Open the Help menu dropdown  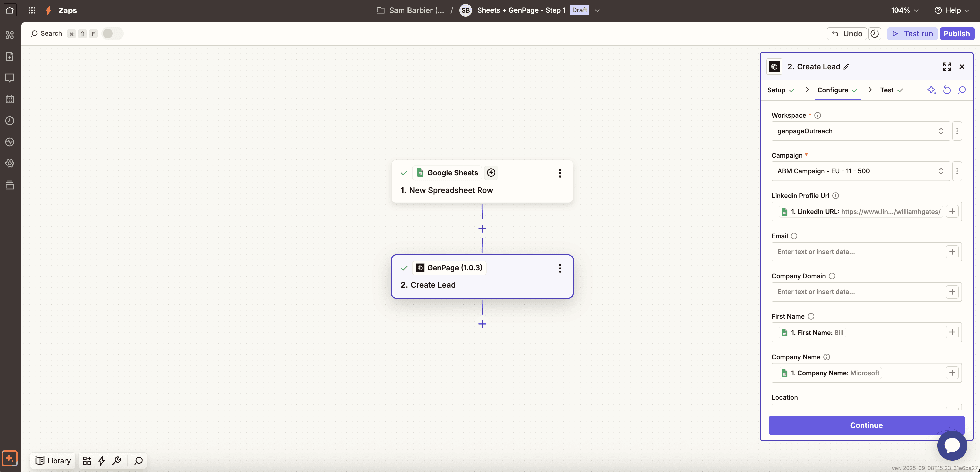point(952,10)
